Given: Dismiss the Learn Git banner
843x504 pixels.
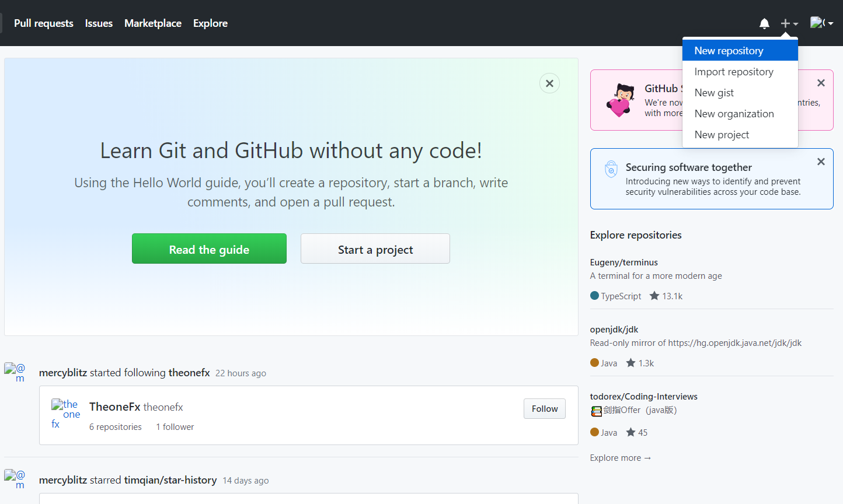Looking at the screenshot, I should pos(549,83).
